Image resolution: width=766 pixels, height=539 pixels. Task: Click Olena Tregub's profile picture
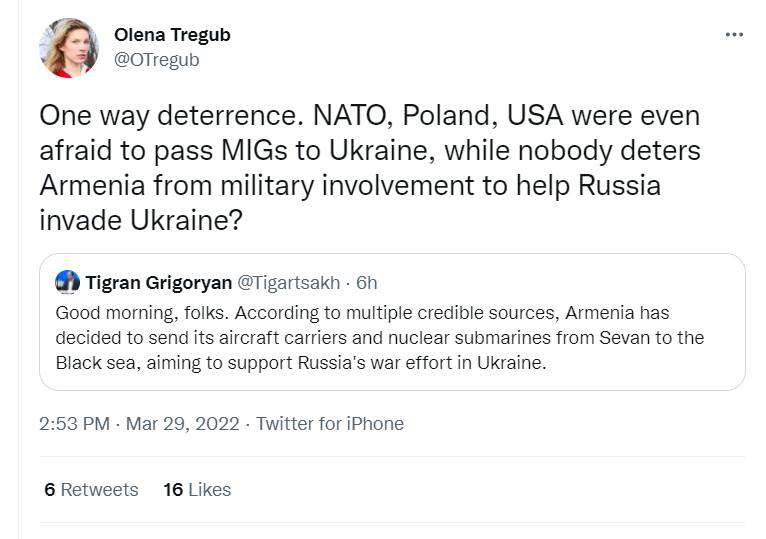tap(68, 48)
